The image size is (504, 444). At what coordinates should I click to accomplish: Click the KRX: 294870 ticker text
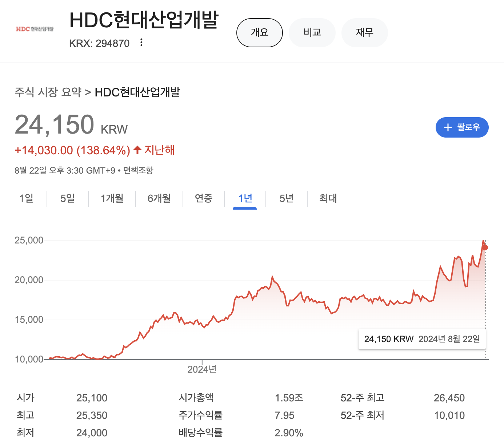(x=99, y=43)
